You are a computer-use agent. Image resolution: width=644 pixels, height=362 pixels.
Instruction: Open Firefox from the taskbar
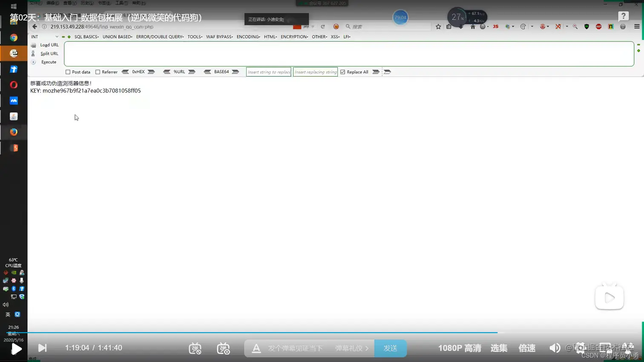click(x=14, y=132)
